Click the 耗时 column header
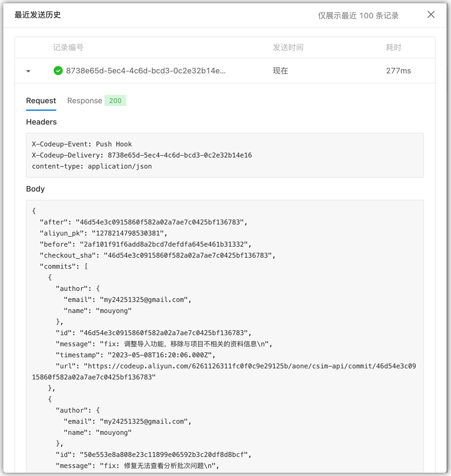 [393, 47]
